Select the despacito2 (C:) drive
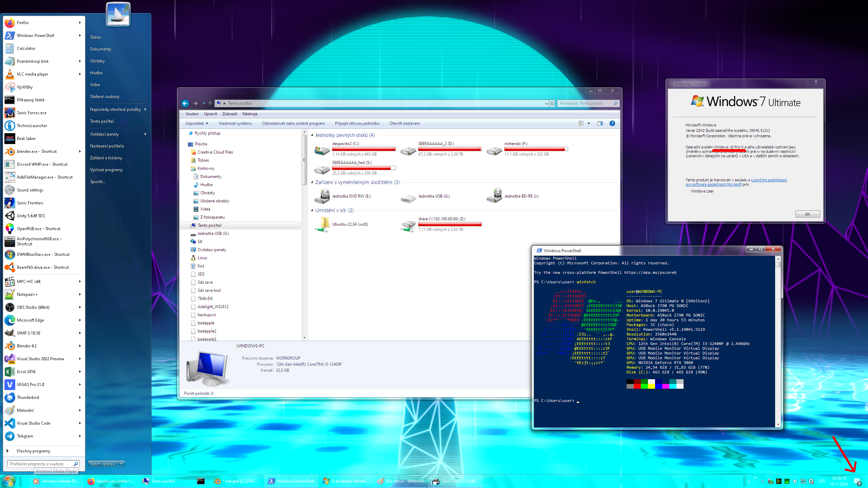 [355, 149]
